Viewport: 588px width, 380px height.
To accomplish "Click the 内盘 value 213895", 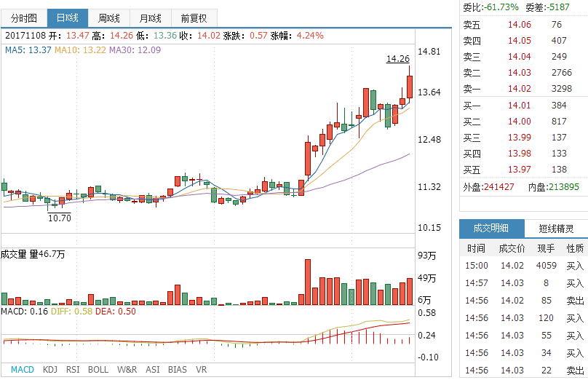I will (564, 187).
